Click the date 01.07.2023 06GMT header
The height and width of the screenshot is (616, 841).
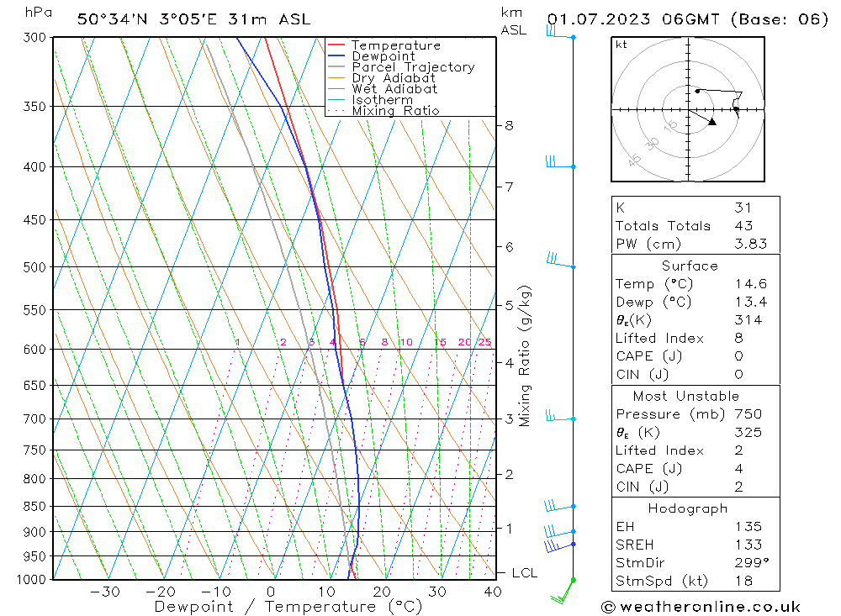click(633, 19)
